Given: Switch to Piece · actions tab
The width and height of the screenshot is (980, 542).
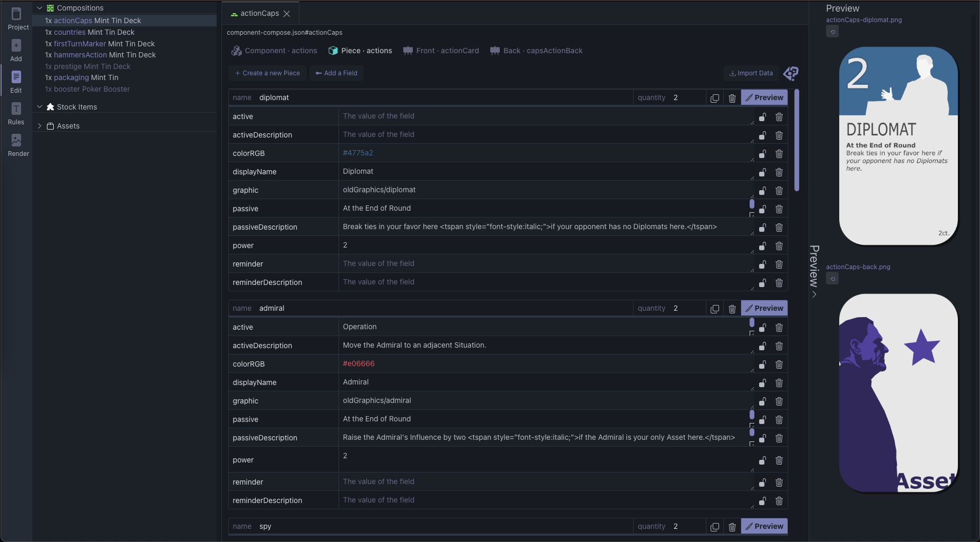Looking at the screenshot, I should (x=360, y=51).
